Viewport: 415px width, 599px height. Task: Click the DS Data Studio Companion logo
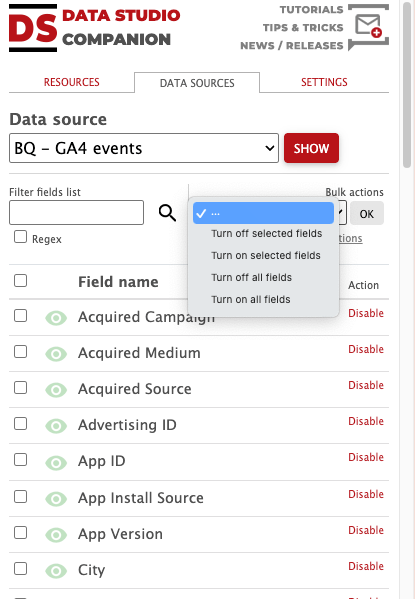click(x=94, y=28)
